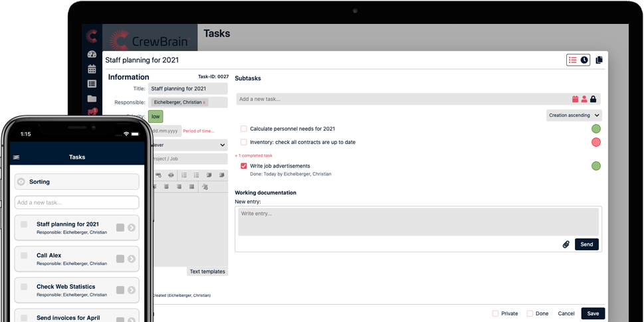Screen dimensions: 644x322
Task: Tick the Private checkbox
Action: tap(495, 313)
